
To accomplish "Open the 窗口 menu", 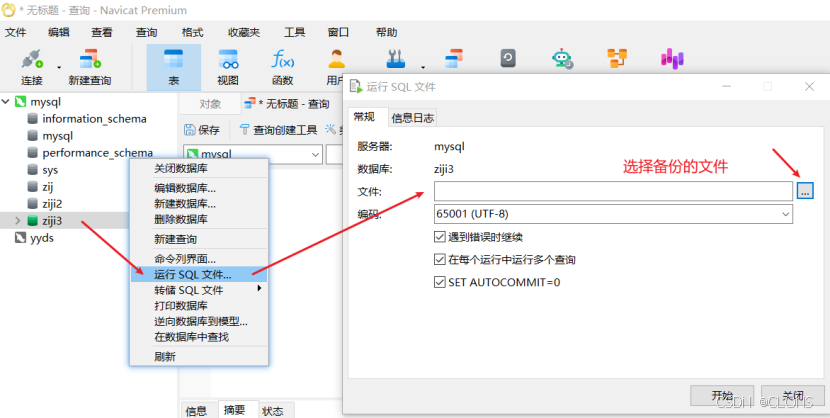I will click(x=338, y=32).
